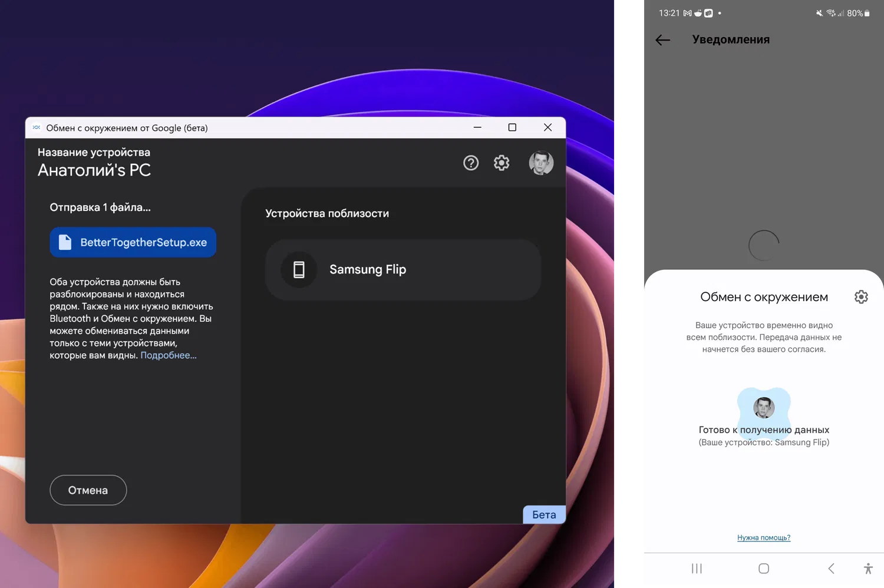Click the Бета badge
The image size is (884, 588).
tap(544, 515)
